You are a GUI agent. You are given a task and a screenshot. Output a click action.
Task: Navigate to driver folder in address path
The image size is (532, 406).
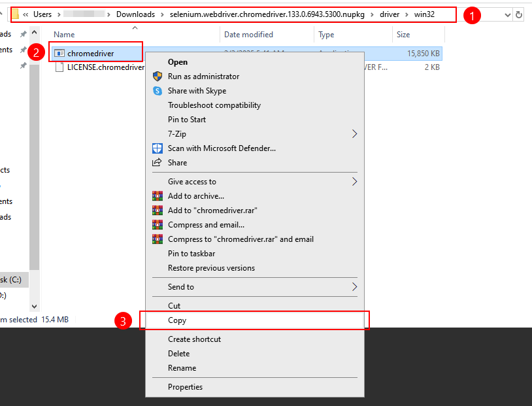(x=390, y=14)
